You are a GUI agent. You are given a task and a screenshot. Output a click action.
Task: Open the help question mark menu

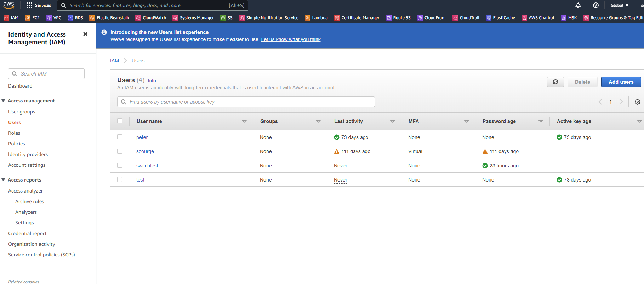[596, 5]
